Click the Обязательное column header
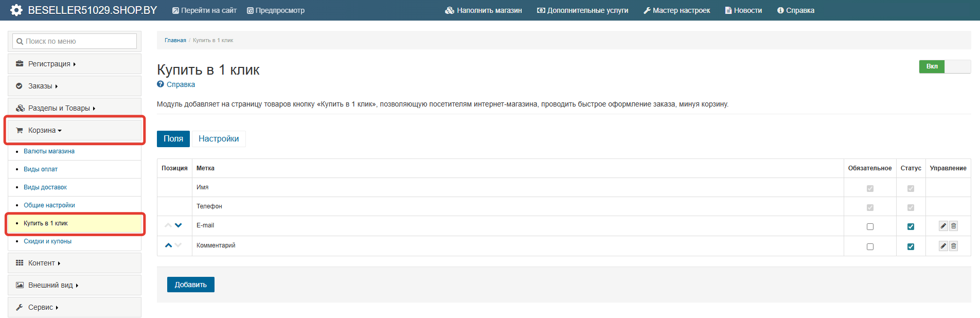 (x=870, y=168)
